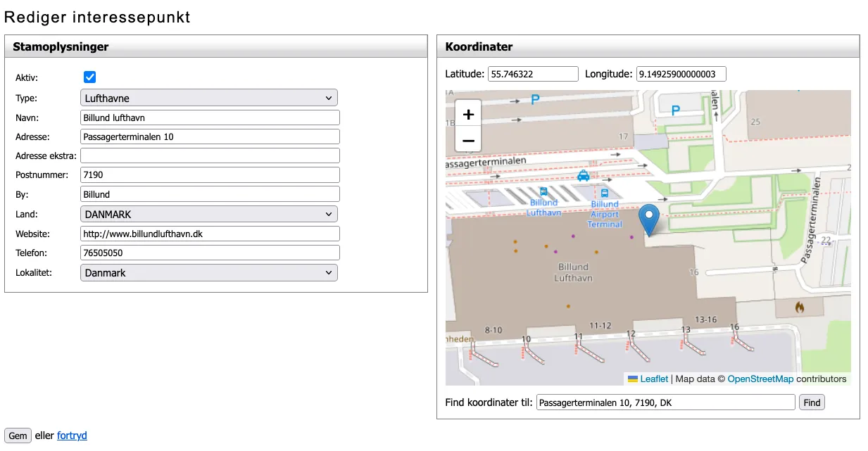The height and width of the screenshot is (451, 868).
Task: Click the blue location marker pin
Action: pyautogui.click(x=649, y=220)
